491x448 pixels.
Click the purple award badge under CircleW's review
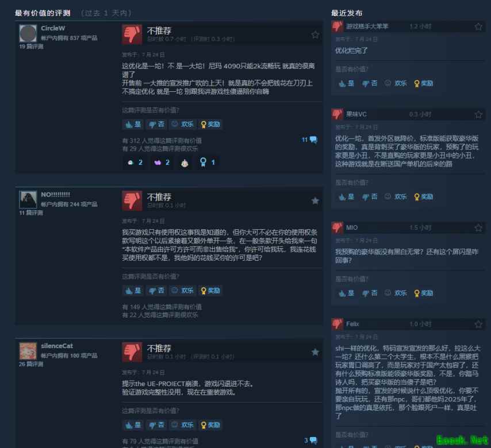click(x=162, y=162)
